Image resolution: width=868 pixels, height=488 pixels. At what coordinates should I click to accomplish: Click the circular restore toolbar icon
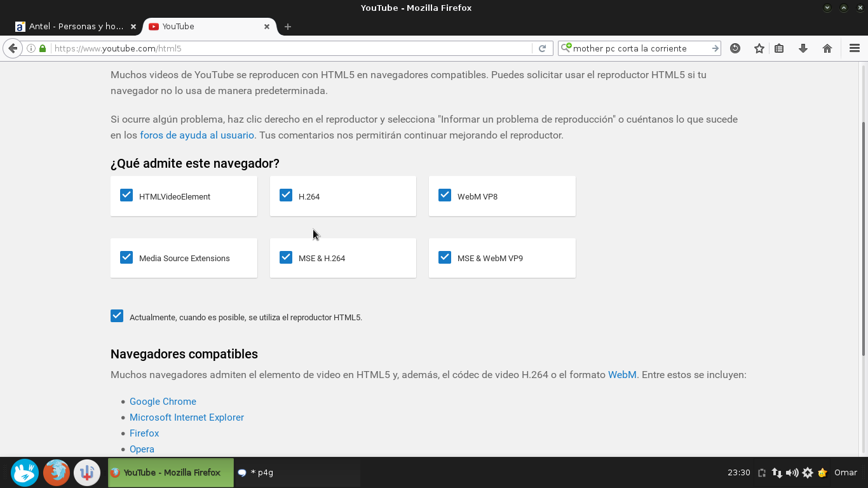coord(735,48)
